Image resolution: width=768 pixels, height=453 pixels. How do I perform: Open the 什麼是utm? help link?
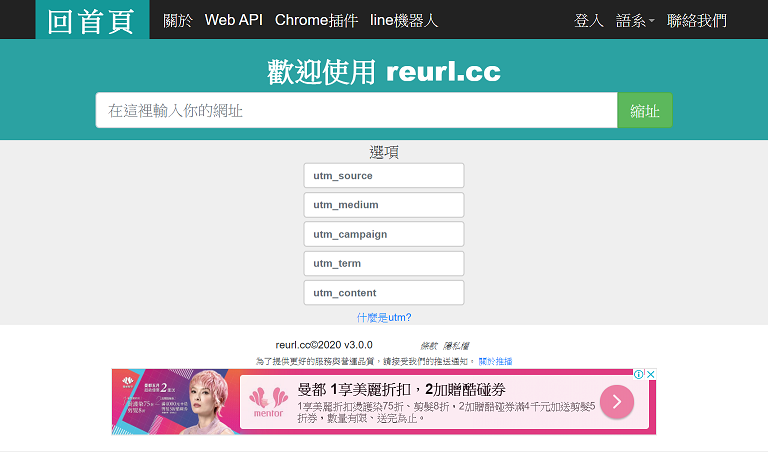coord(384,317)
